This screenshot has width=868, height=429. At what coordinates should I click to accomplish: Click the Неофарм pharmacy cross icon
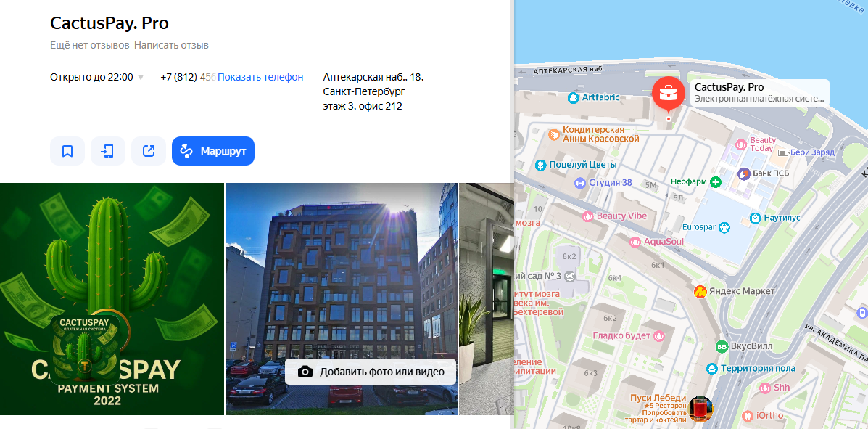pos(716,181)
